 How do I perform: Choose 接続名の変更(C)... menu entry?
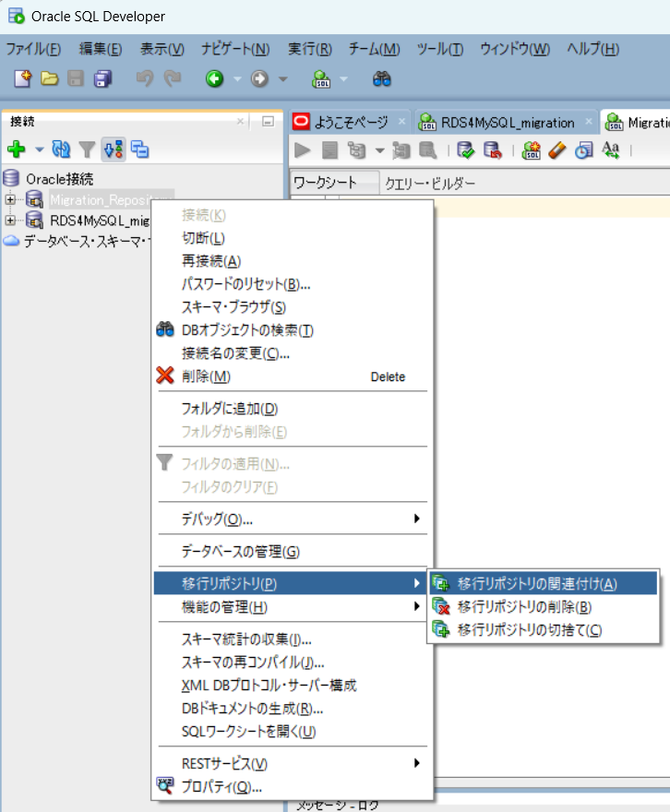[293, 353]
